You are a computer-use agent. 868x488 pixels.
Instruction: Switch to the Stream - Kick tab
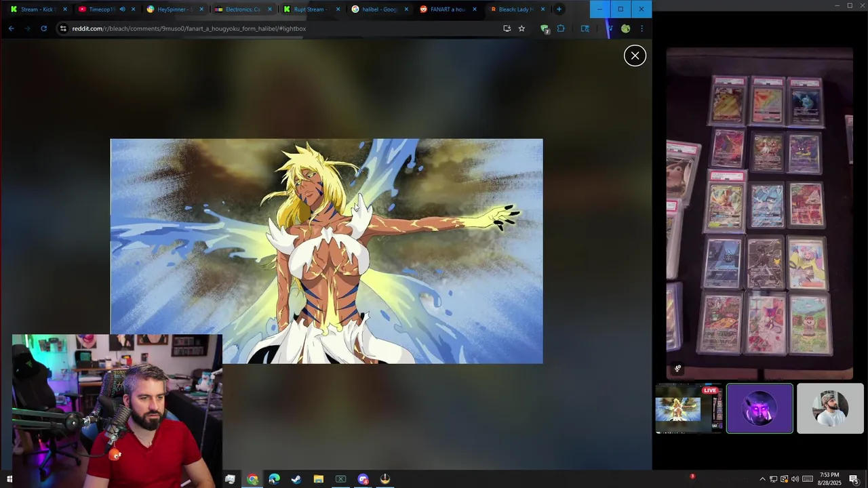coord(37,9)
